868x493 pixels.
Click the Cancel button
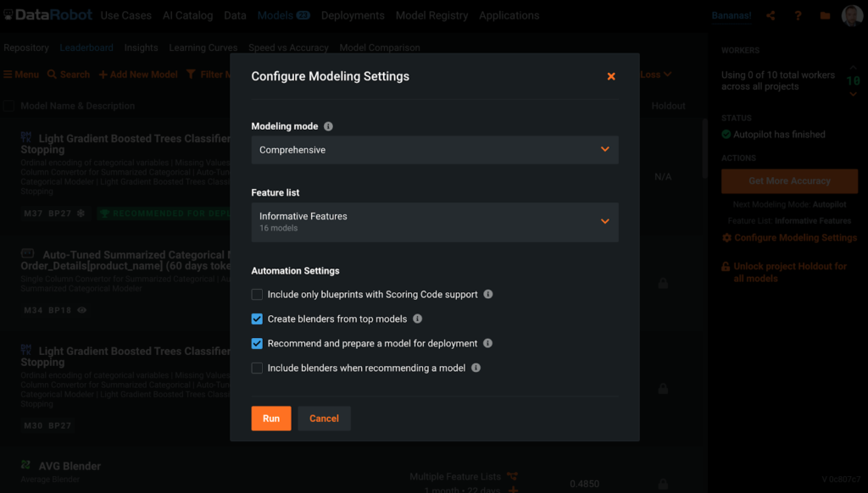point(324,418)
